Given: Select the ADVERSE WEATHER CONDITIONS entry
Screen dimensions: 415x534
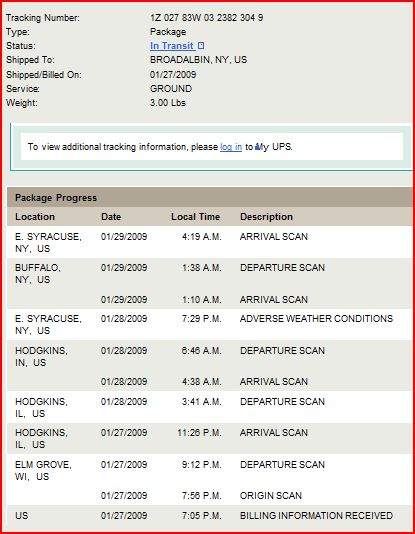Looking at the screenshot, I should pos(316,318).
